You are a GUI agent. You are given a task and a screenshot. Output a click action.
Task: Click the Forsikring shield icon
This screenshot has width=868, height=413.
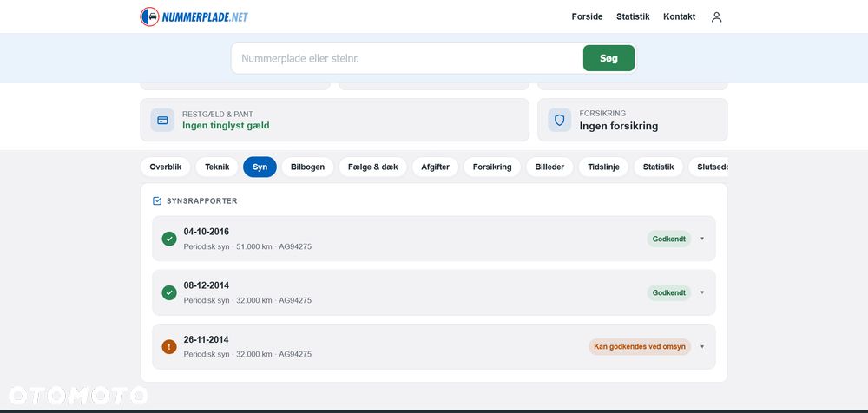tap(559, 120)
